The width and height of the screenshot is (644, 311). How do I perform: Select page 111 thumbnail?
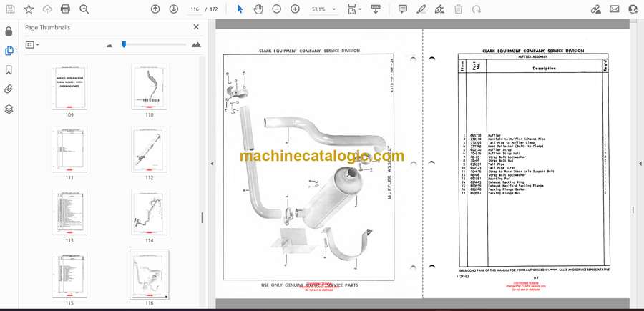(x=69, y=149)
